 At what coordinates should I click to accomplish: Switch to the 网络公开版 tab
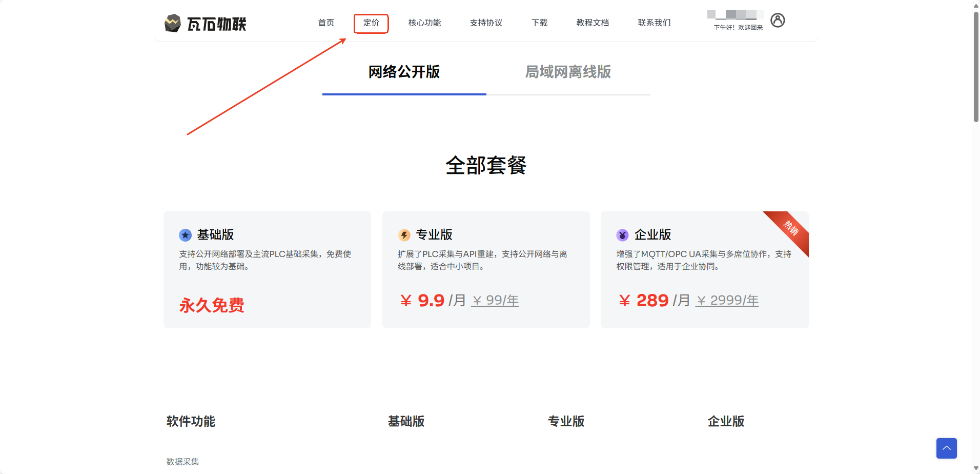tap(404, 72)
